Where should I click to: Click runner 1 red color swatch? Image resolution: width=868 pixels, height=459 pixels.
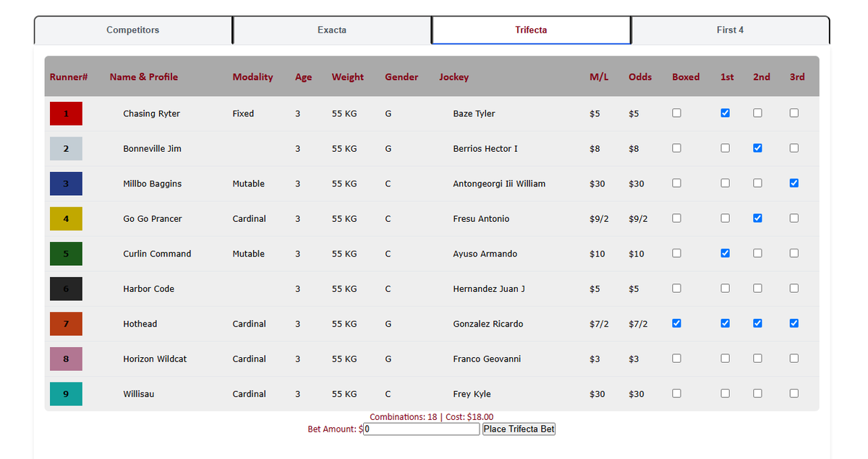tap(66, 113)
